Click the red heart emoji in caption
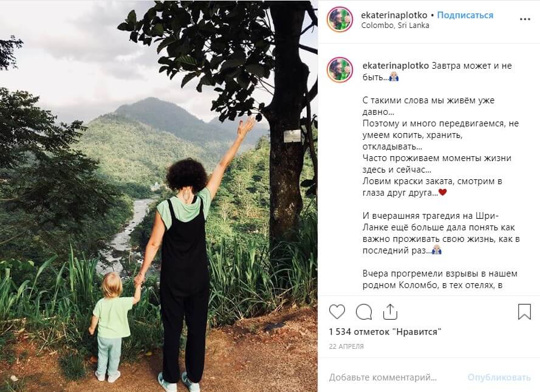The height and width of the screenshot is (392, 540). (442, 193)
